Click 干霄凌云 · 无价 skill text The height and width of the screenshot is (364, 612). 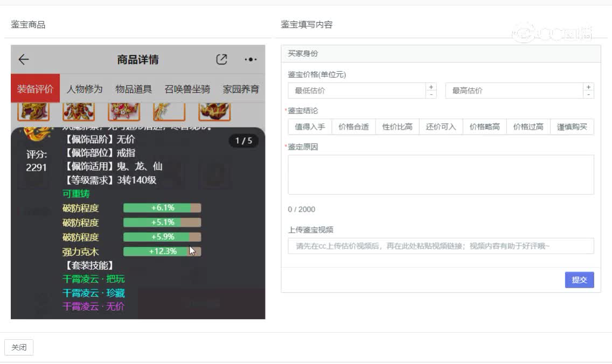pyautogui.click(x=94, y=306)
